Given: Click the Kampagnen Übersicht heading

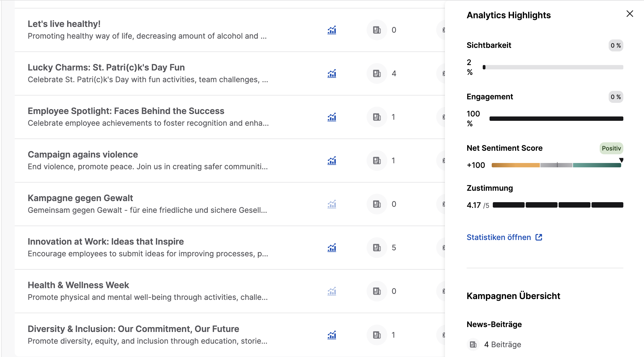Looking at the screenshot, I should pos(513,296).
